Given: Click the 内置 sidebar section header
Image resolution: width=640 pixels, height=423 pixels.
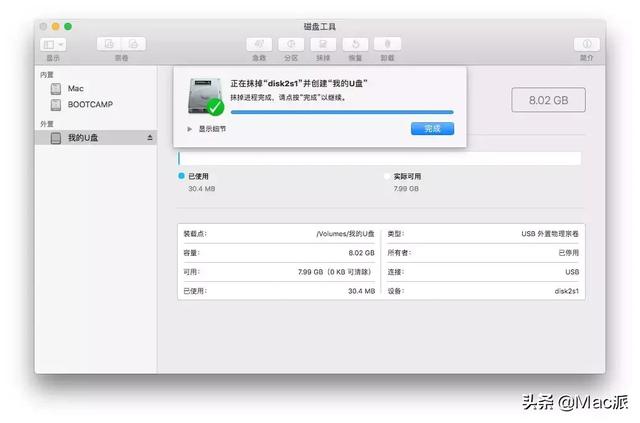Looking at the screenshot, I should click(x=47, y=75).
